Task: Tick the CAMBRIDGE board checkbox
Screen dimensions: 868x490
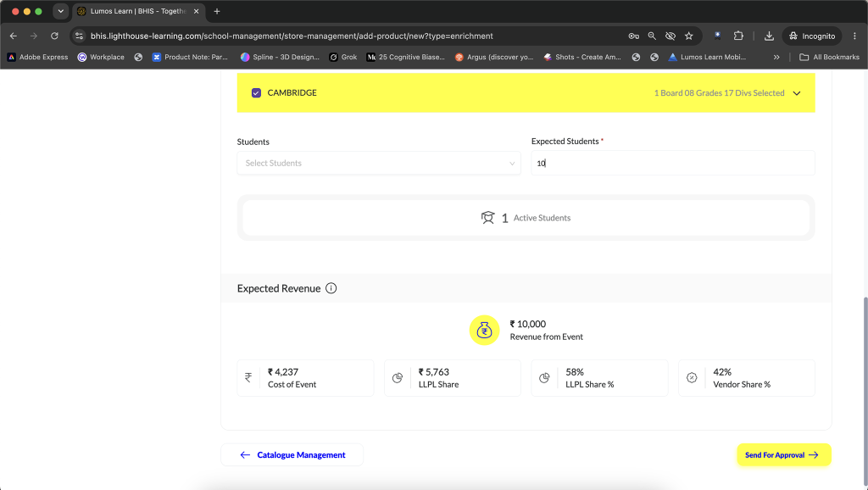Action: click(x=256, y=93)
